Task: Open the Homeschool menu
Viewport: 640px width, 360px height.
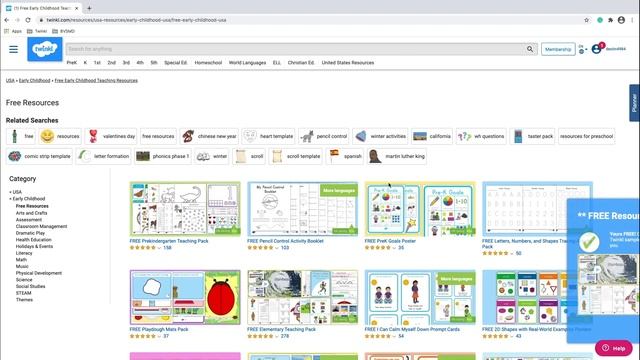Action: pos(208,63)
